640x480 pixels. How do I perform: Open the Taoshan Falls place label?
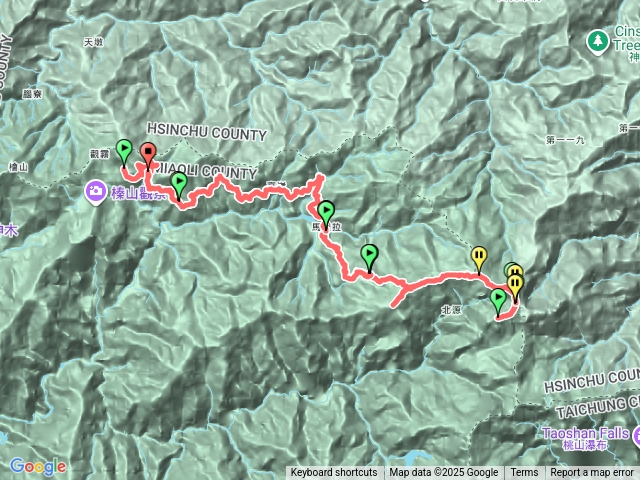click(585, 438)
